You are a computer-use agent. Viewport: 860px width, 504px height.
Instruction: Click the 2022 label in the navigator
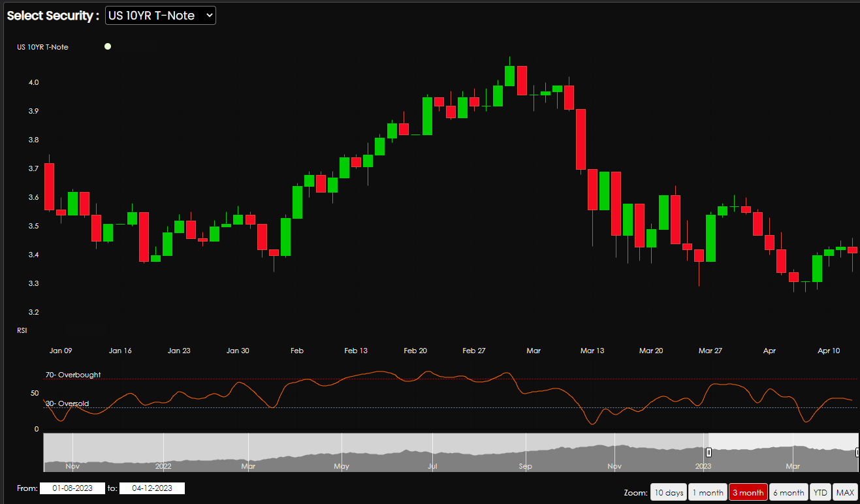click(163, 466)
